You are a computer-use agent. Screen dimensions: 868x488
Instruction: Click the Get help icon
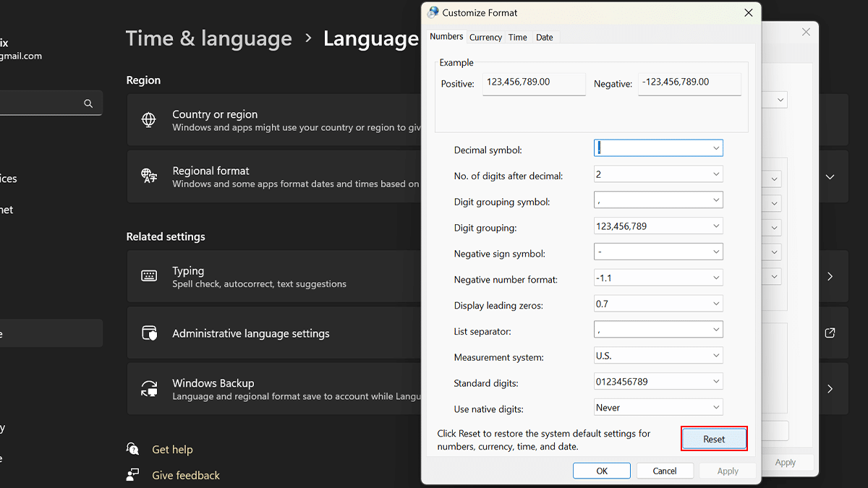click(134, 449)
